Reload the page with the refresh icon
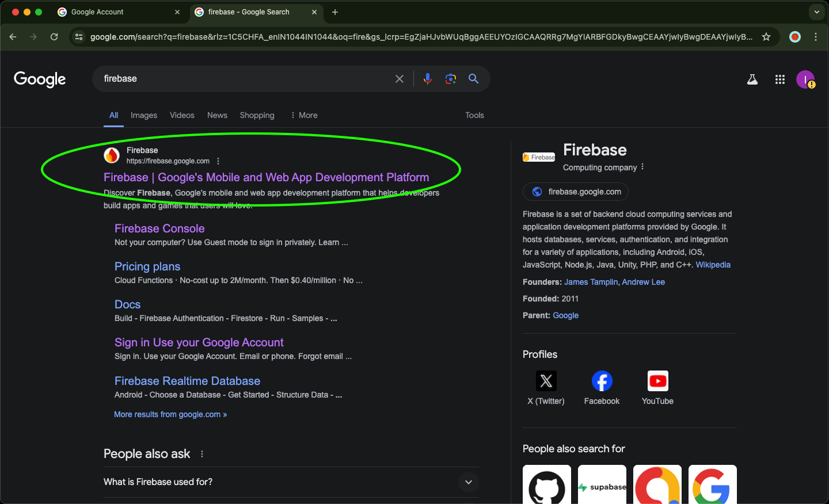 click(x=54, y=36)
